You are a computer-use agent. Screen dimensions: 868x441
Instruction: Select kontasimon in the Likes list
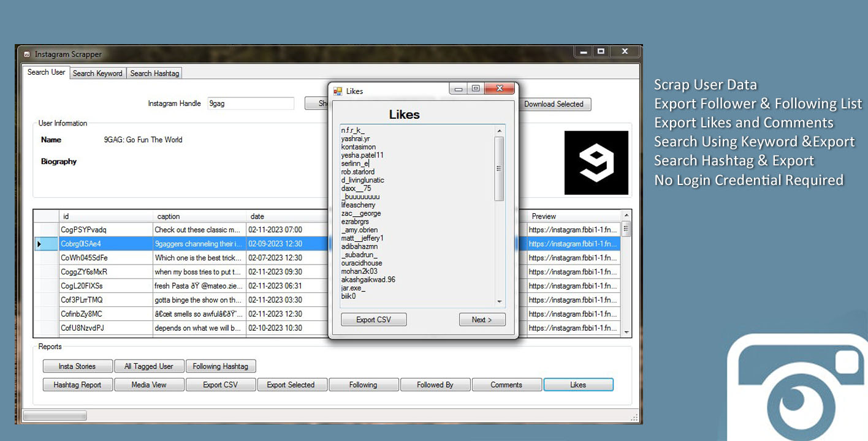pos(359,147)
